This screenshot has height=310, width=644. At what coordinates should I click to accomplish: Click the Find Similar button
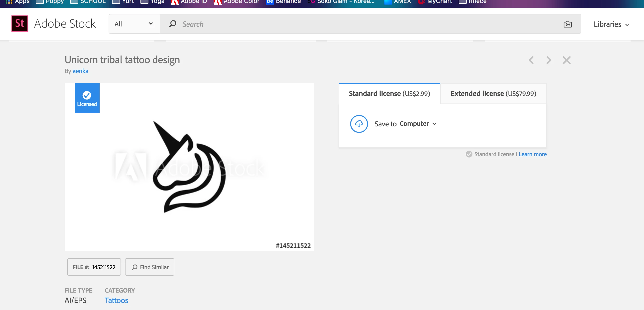click(x=149, y=267)
